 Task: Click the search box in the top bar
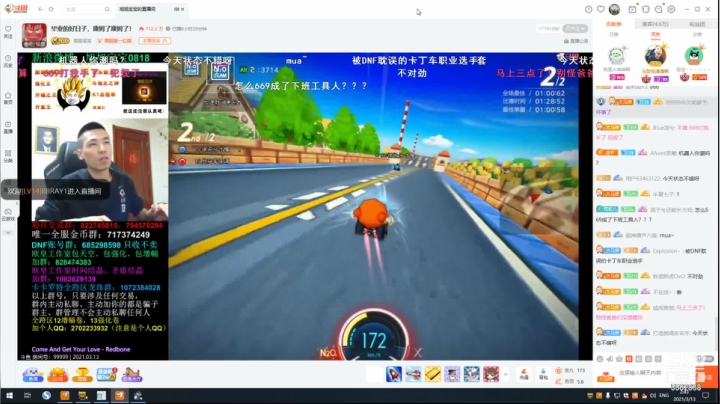pos(84,9)
